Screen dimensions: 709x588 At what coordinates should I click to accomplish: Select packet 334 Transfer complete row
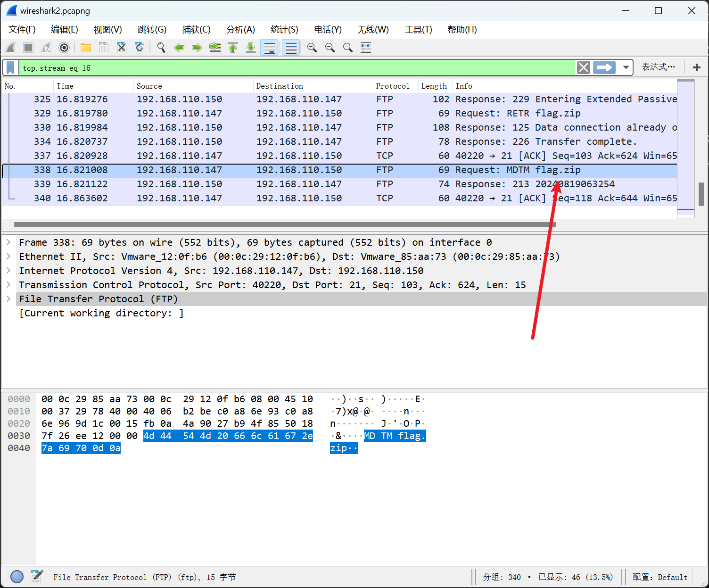[339, 141]
